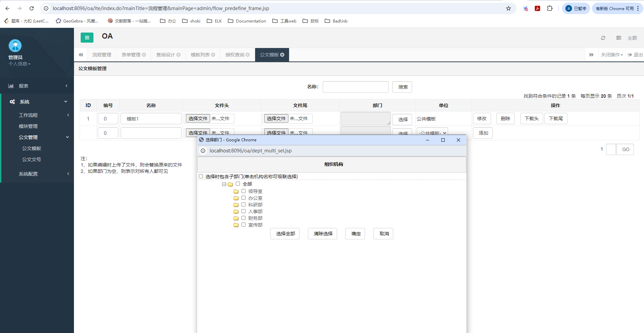Click the green hamburger menu toggle
This screenshot has width=644, height=333.
point(87,38)
